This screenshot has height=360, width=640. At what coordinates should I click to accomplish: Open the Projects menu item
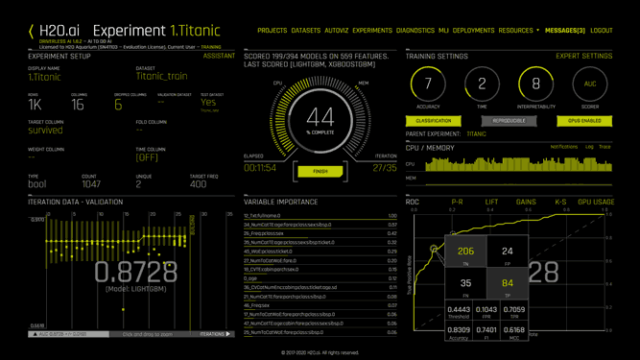click(272, 31)
